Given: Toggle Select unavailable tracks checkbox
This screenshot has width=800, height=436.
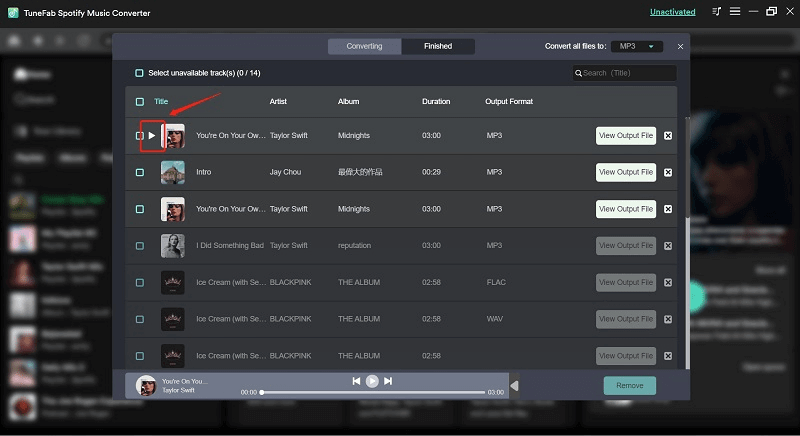Looking at the screenshot, I should pos(139,73).
